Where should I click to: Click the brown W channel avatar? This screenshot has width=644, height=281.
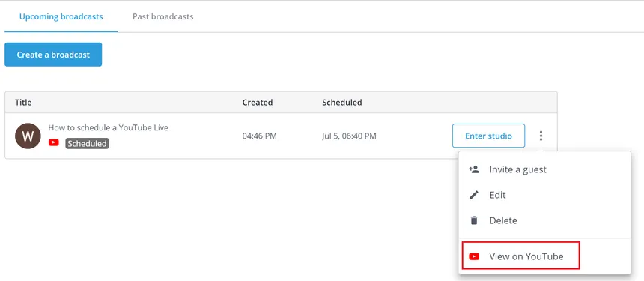pos(28,136)
